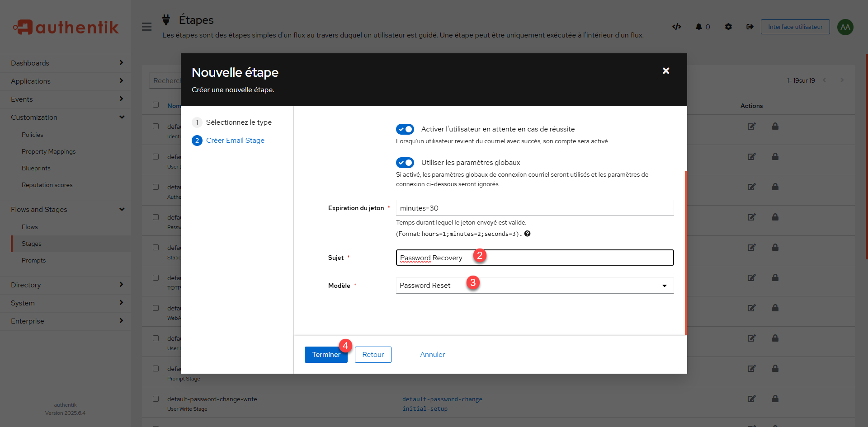Toggle 'Activer l'utilisateur en attente' switch

(405, 129)
